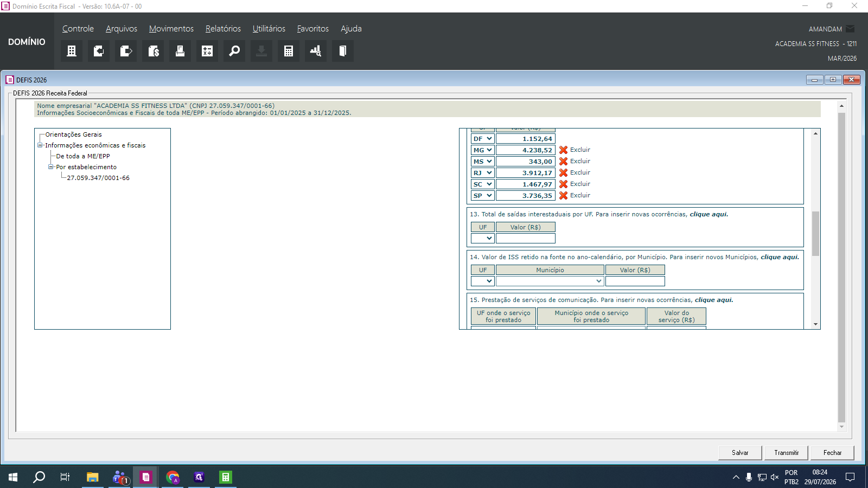This screenshot has width=868, height=488.
Task: Click the outer DEFIS panel scrollbar thumb
Action: pyautogui.click(x=841, y=267)
